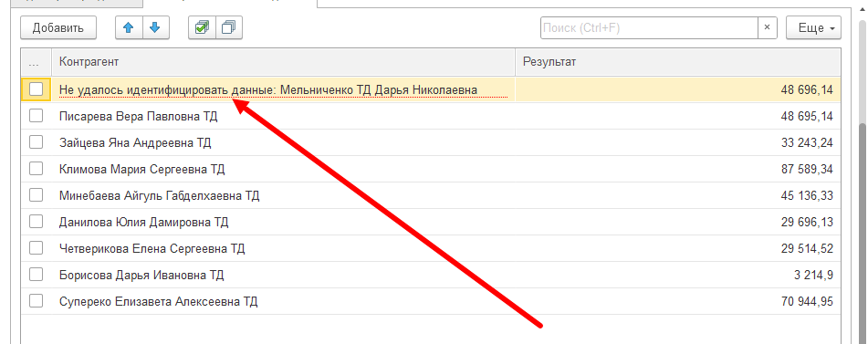Clear search with the × button
Viewport: 868px width, 344px height.
point(768,27)
